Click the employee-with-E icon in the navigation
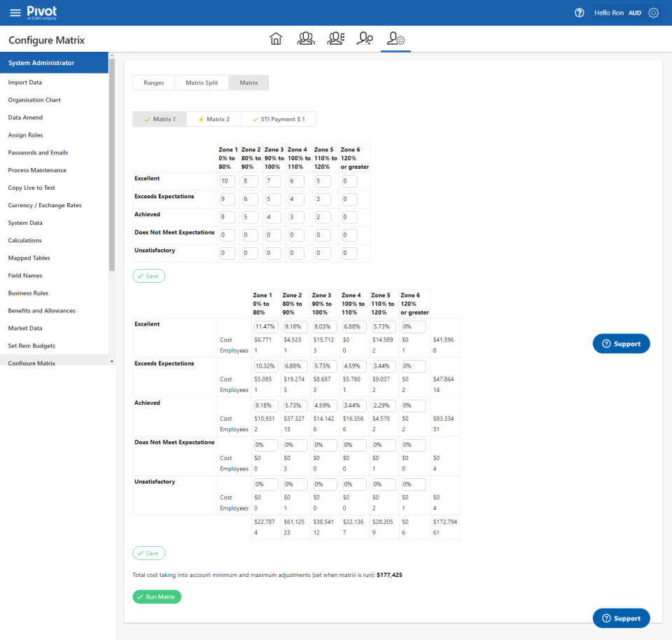672x640 pixels. [335, 39]
